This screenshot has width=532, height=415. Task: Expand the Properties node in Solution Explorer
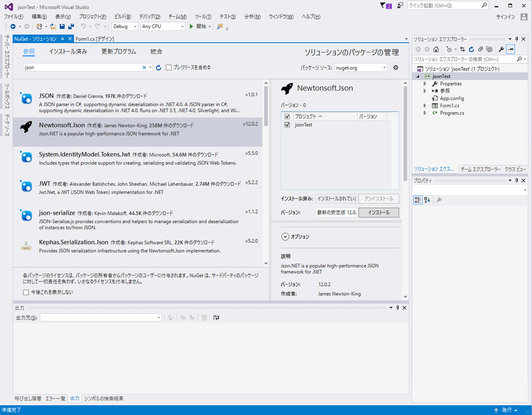[425, 84]
